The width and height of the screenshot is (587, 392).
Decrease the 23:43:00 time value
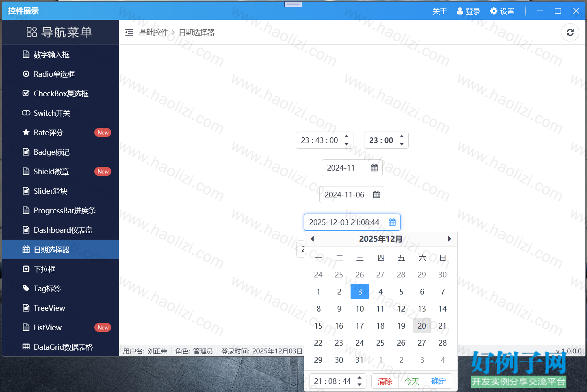pos(347,144)
